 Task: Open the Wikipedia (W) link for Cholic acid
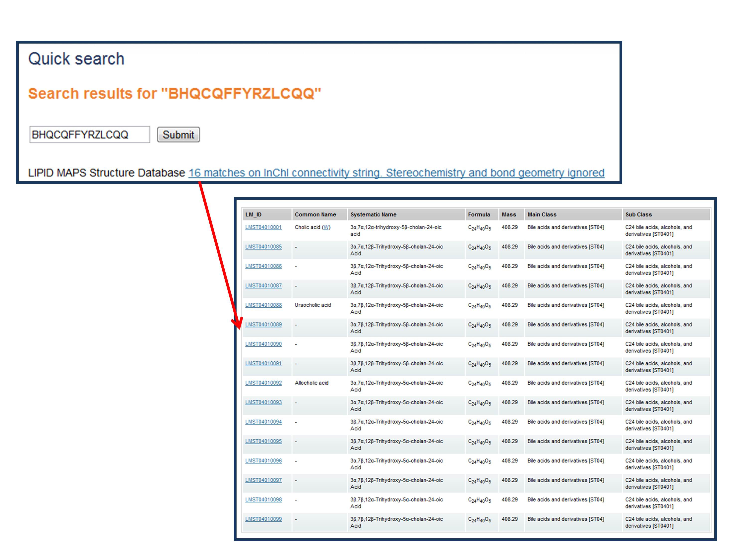pyautogui.click(x=326, y=227)
